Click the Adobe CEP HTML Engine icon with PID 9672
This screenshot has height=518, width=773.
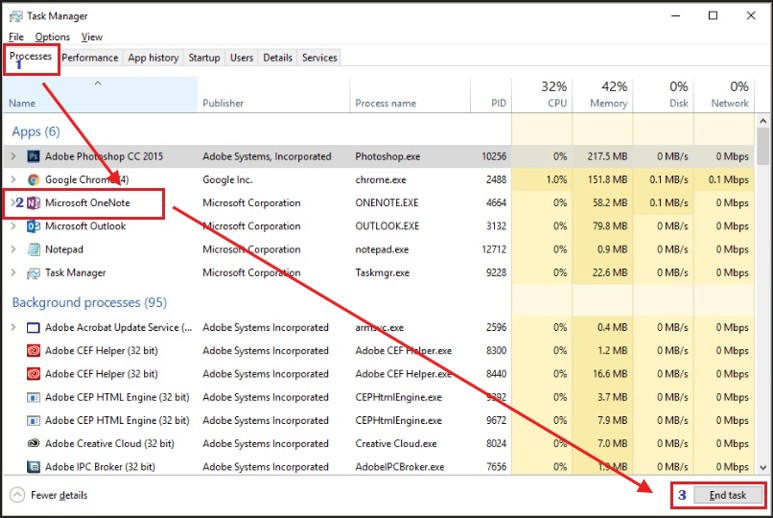[x=33, y=420]
